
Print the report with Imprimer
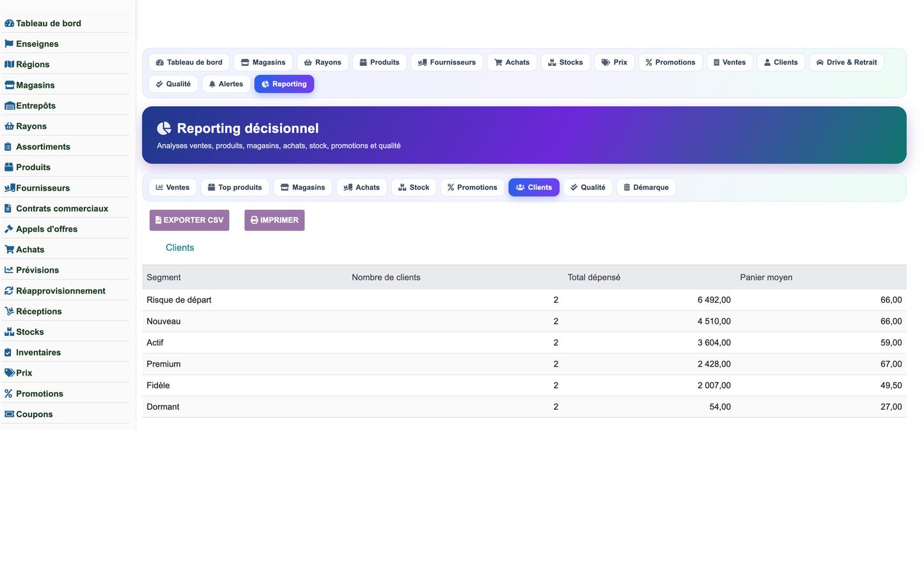coord(274,220)
